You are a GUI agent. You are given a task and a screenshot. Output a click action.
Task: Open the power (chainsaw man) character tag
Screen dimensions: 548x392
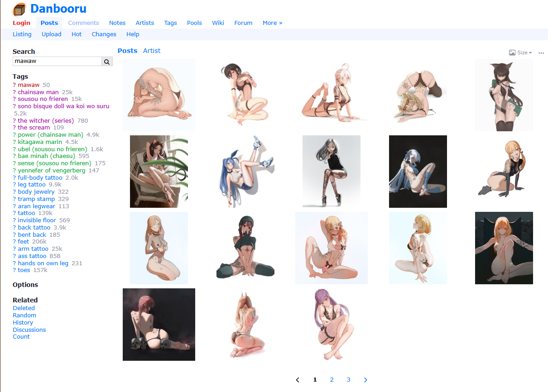coord(51,135)
